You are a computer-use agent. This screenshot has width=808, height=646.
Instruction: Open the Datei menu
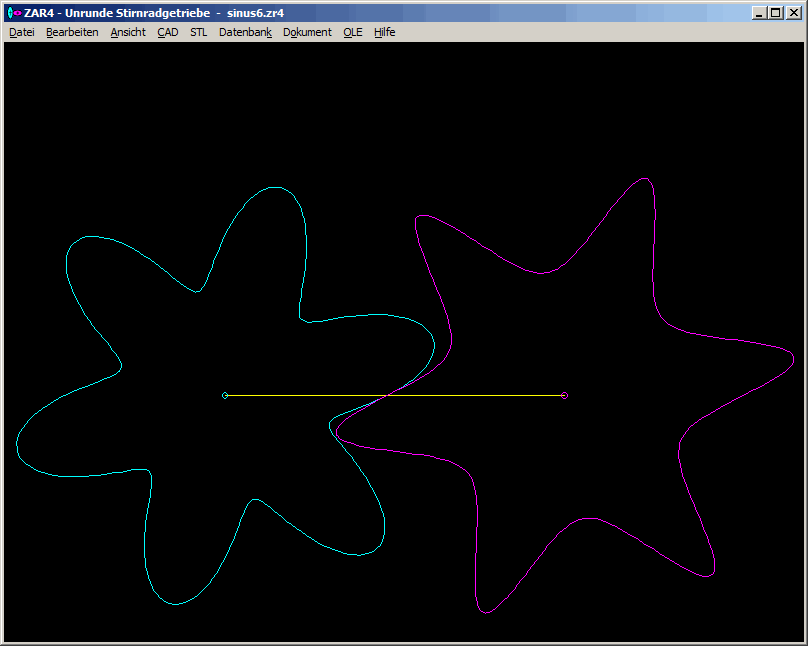21,32
